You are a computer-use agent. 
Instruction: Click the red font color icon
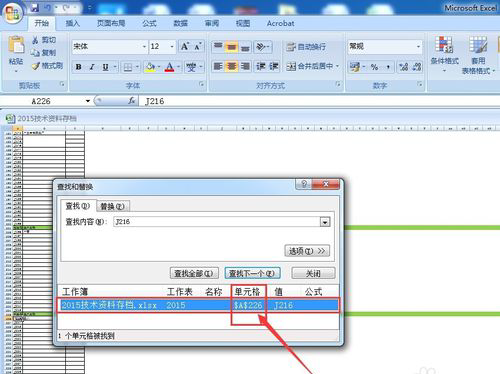[170, 67]
